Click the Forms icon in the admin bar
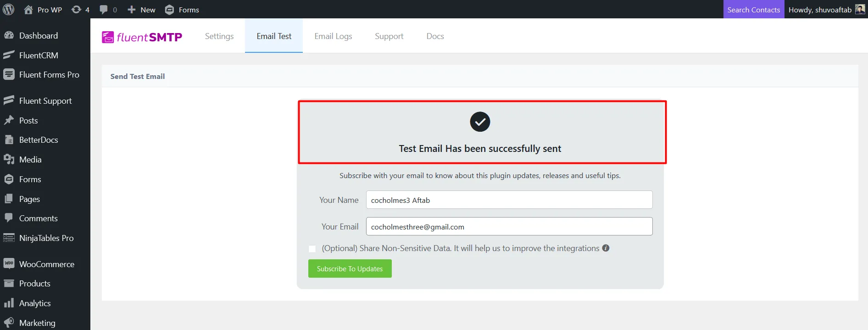Viewport: 868px width, 330px height. tap(169, 10)
